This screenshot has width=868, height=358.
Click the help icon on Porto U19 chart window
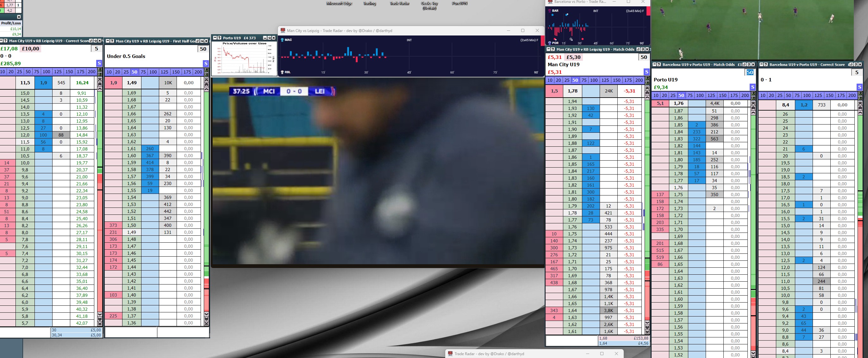pos(219,38)
